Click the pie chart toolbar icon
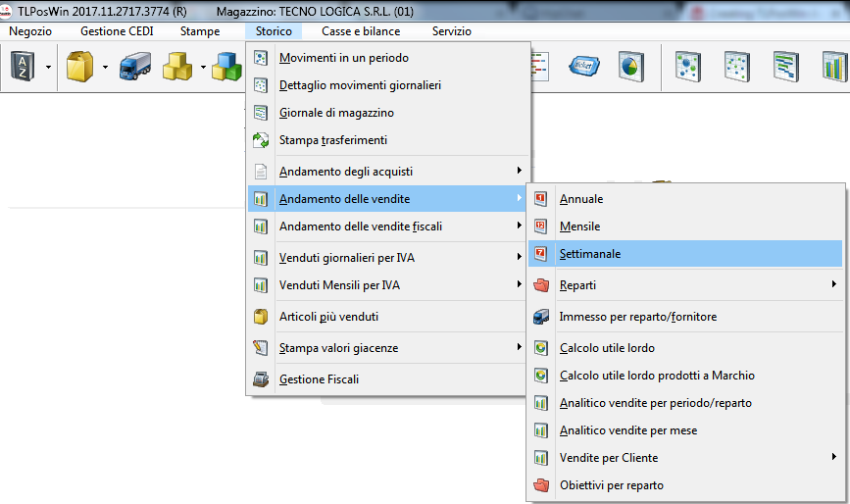This screenshot has height=504, width=850. pyautogui.click(x=630, y=67)
